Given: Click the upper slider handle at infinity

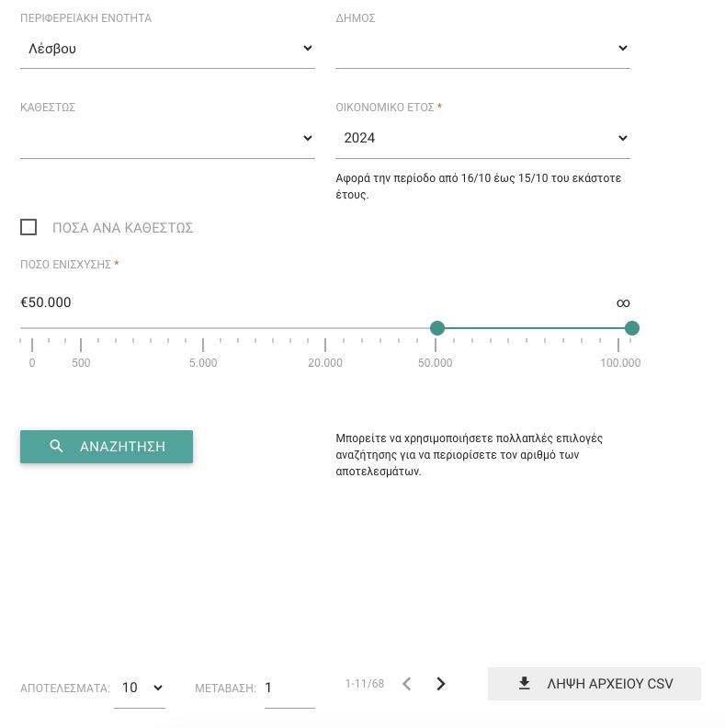Looking at the screenshot, I should 632,328.
